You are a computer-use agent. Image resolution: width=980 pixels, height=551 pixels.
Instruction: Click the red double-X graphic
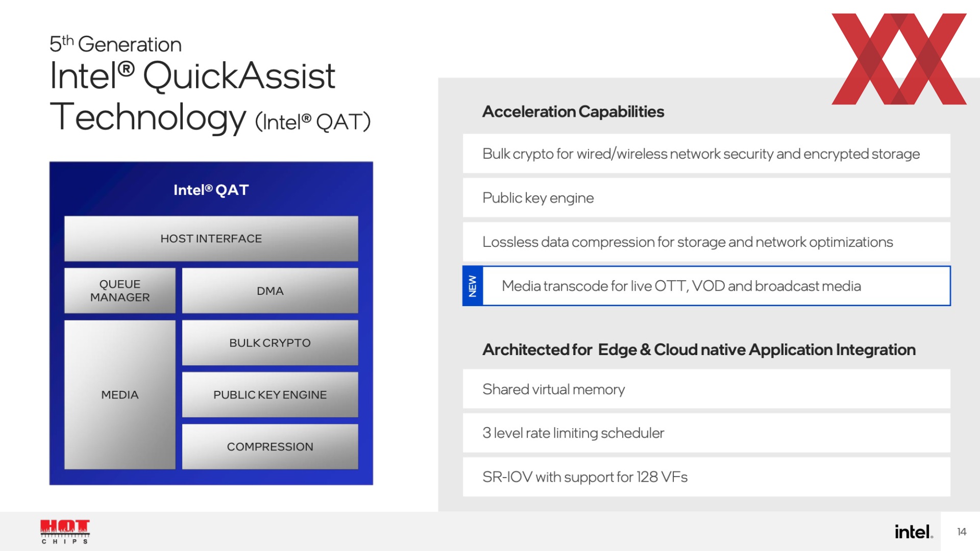coord(899,59)
